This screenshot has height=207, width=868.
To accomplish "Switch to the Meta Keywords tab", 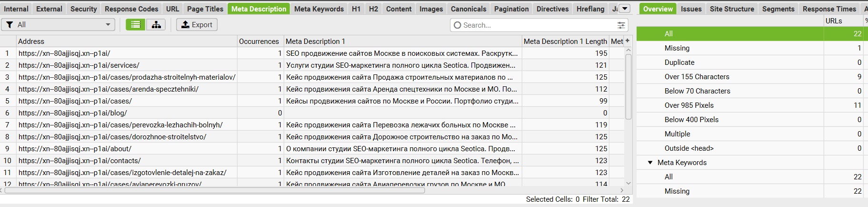I will coord(319,9).
